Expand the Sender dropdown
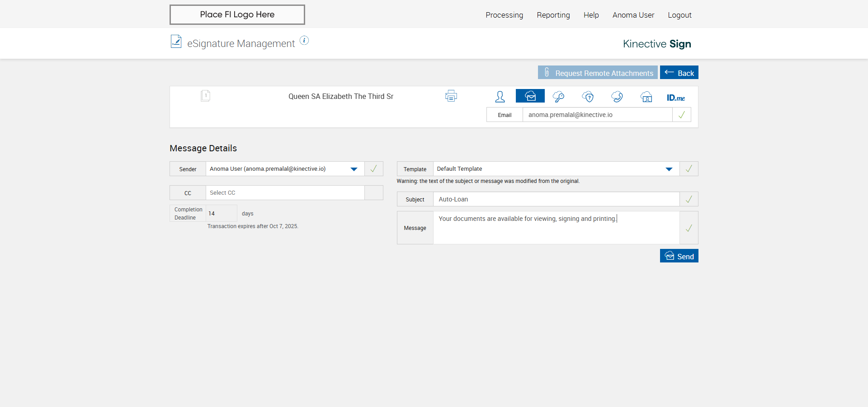The height and width of the screenshot is (407, 868). [x=354, y=169]
